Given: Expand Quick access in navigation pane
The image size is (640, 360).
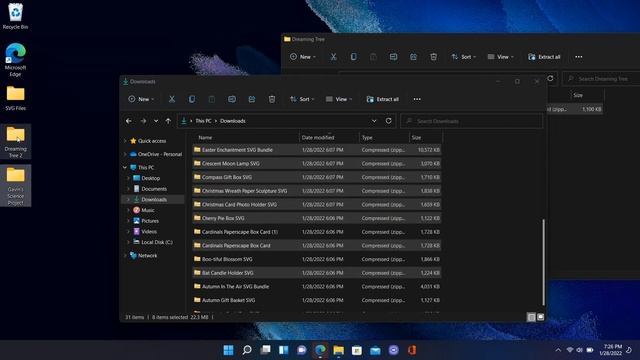Looking at the screenshot, I should pos(125,141).
